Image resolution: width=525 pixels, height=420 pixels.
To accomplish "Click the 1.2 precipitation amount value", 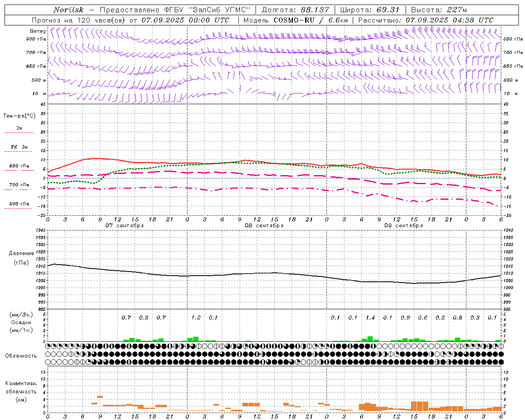I will [196, 317].
